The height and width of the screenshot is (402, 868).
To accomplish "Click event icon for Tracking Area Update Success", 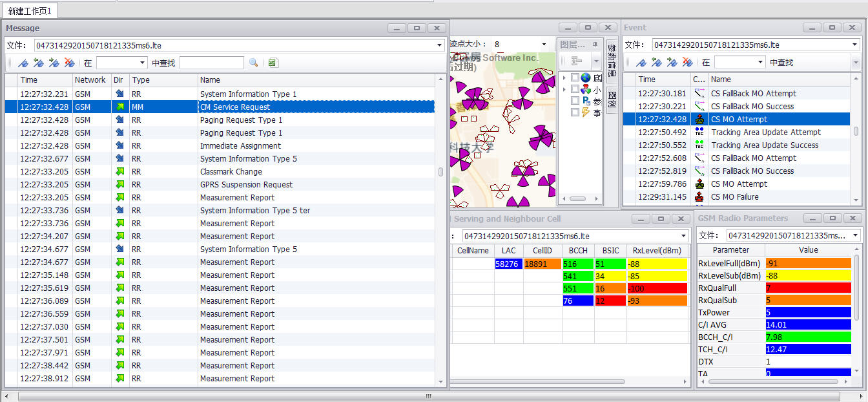I will 699,145.
